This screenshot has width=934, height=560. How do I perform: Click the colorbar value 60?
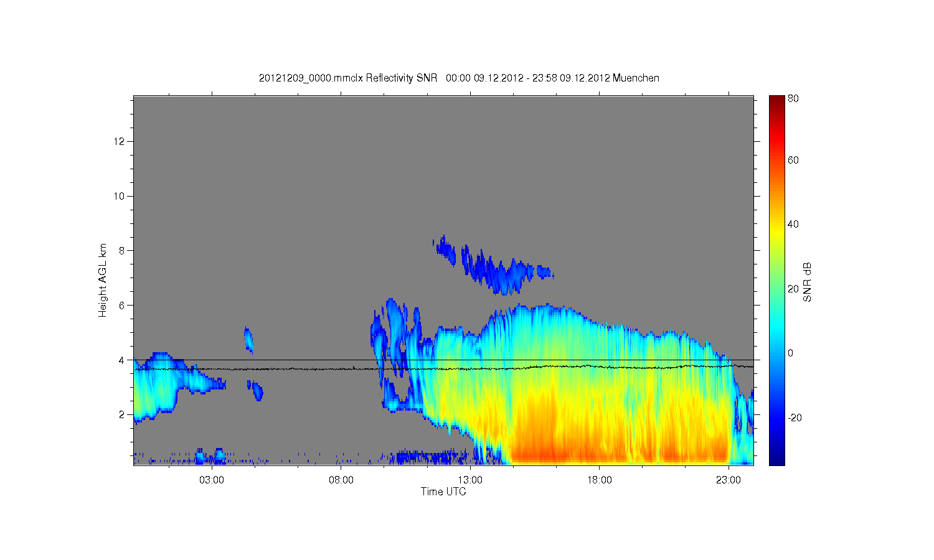click(x=793, y=161)
